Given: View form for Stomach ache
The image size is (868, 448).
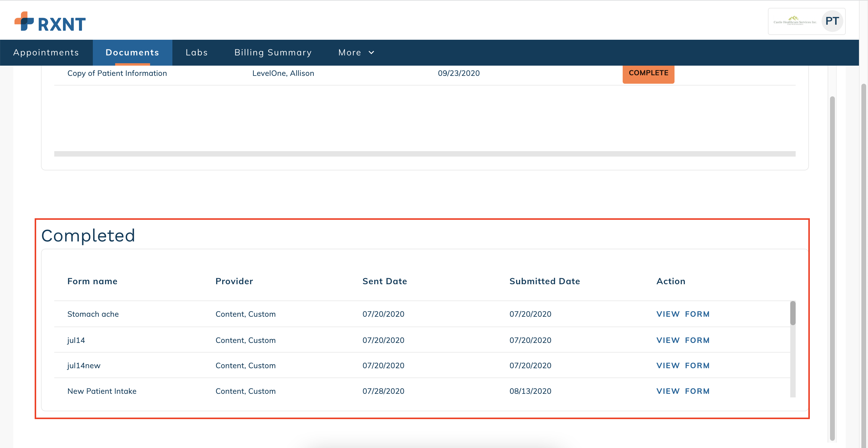Looking at the screenshot, I should pos(683,314).
